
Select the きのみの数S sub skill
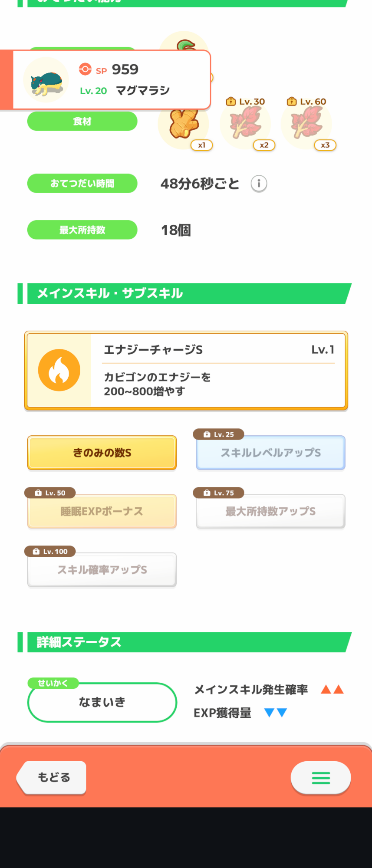coord(102,453)
